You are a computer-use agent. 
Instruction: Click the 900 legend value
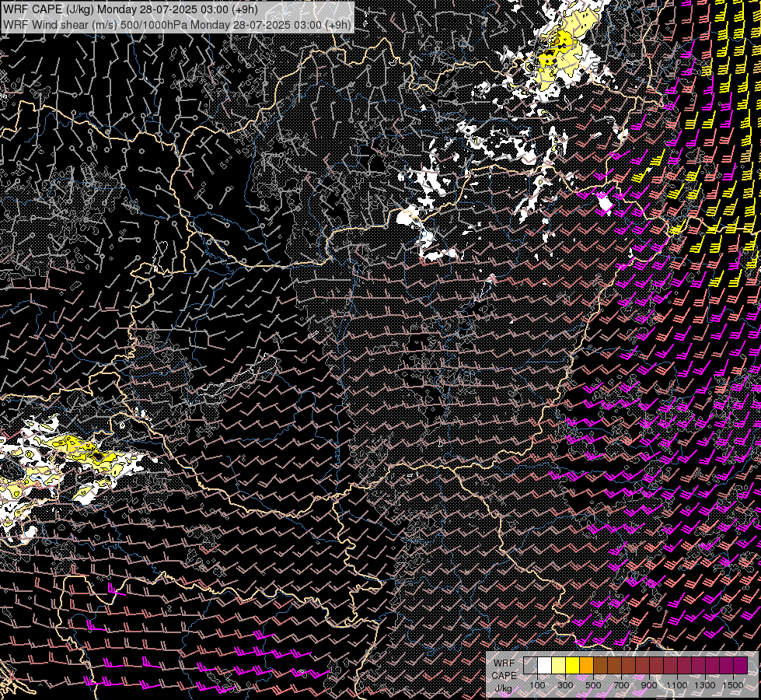pos(649,685)
